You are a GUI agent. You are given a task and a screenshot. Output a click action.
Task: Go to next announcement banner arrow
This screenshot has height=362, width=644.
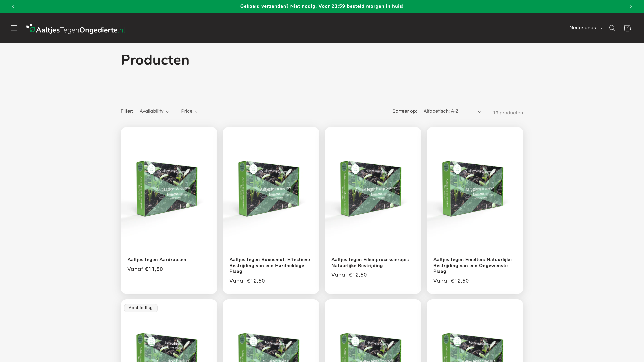[631, 6]
